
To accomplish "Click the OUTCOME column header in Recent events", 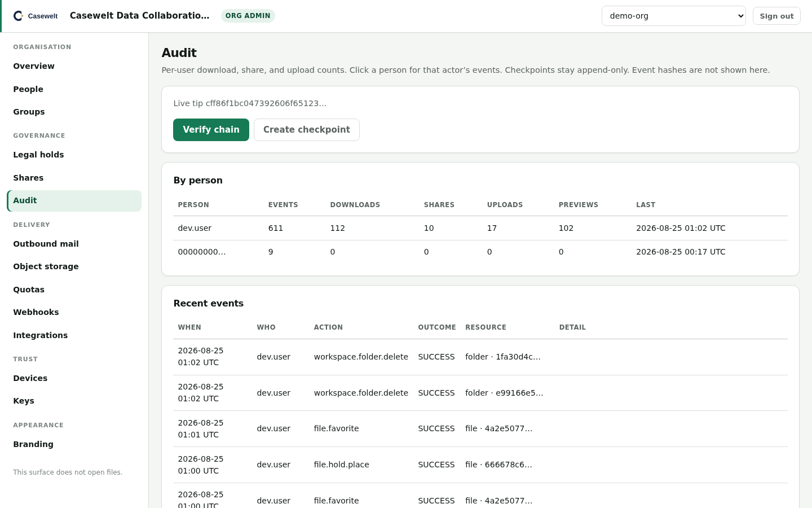I will coord(437,327).
